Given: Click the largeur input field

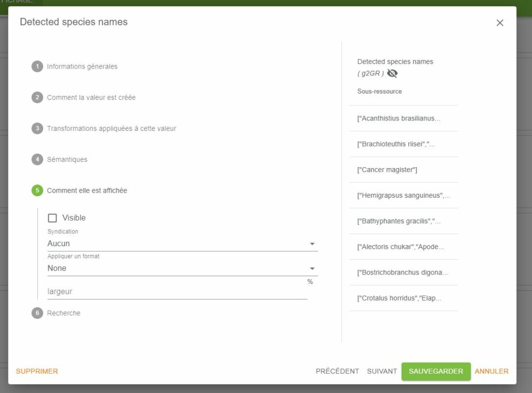Looking at the screenshot, I should pos(178,292).
